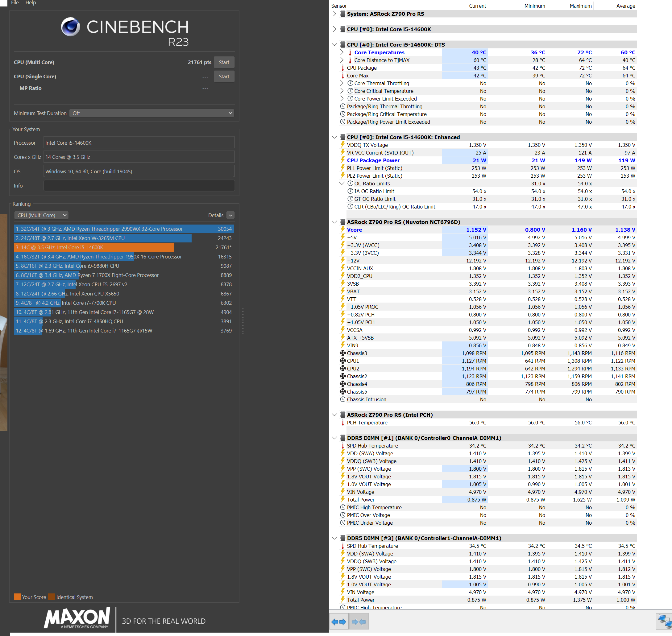Start the CPU Single Core test

point(224,76)
